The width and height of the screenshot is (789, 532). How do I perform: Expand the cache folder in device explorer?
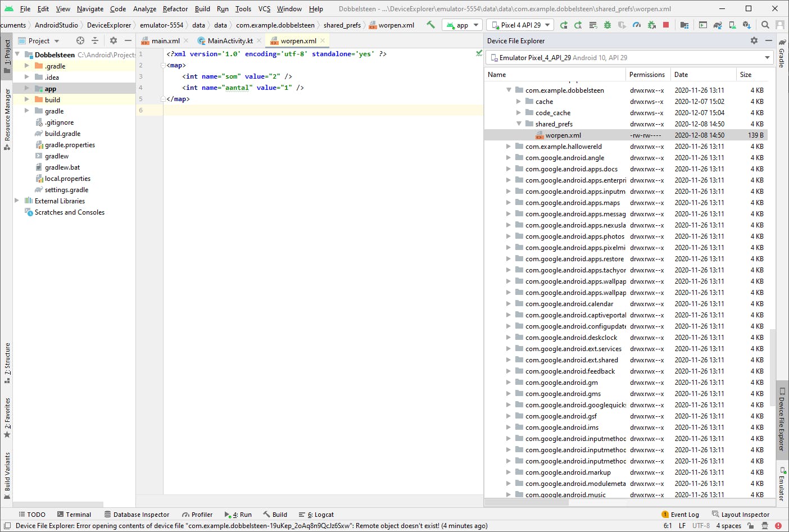click(x=519, y=102)
